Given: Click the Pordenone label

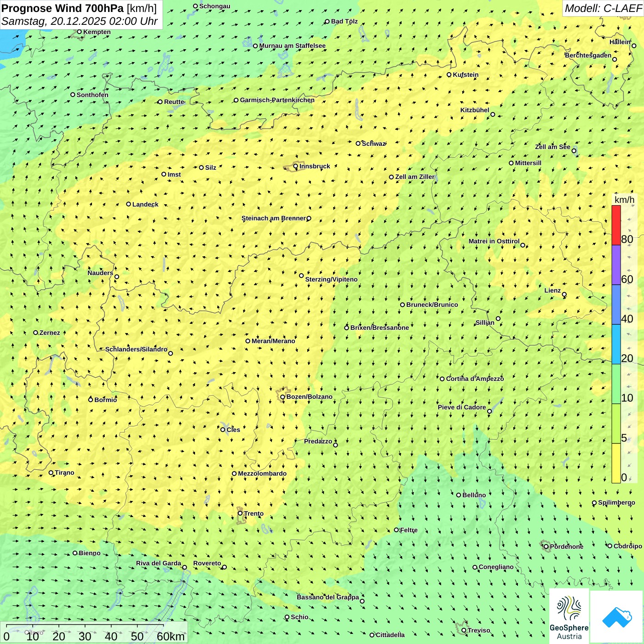Looking at the screenshot, I should click(x=567, y=546).
